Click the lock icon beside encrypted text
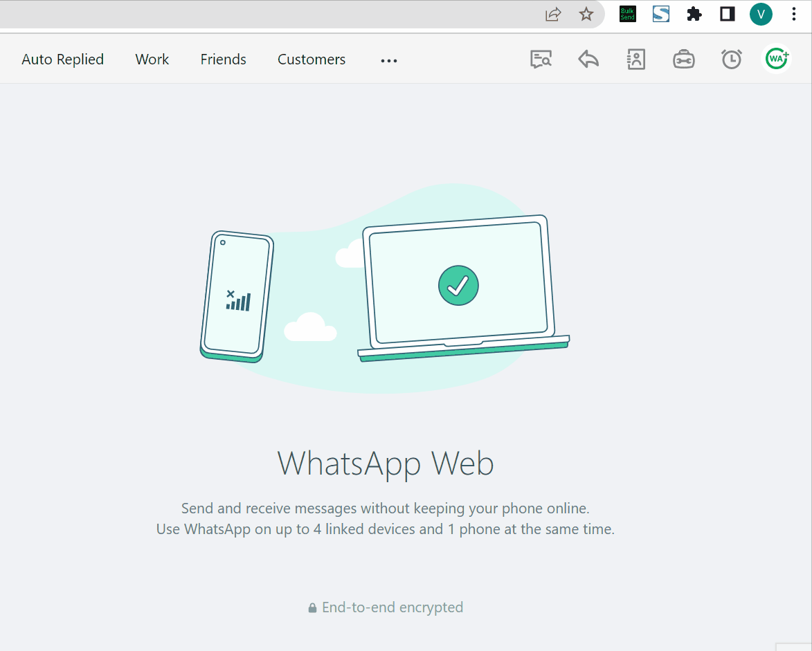This screenshot has height=651, width=812. pyautogui.click(x=314, y=607)
